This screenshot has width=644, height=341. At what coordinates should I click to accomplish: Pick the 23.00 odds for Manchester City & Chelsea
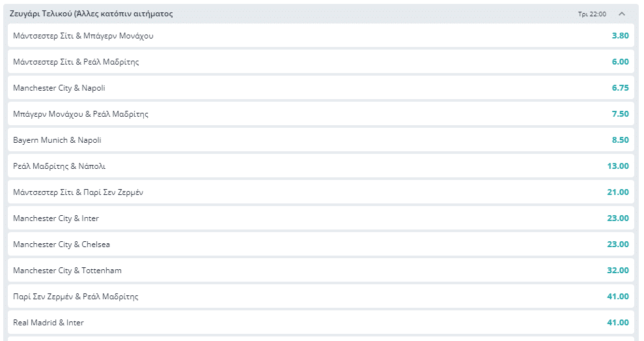click(x=618, y=245)
